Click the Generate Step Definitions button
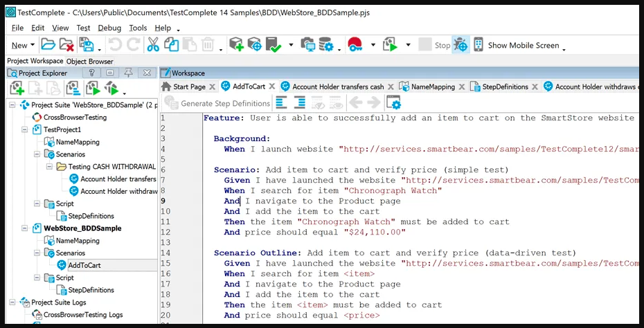Viewport: 644px width, 328px height. click(x=217, y=103)
